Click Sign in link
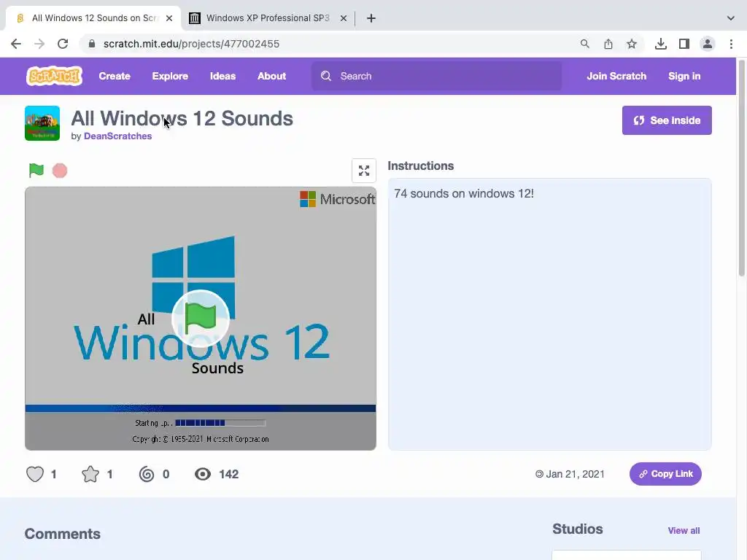The width and height of the screenshot is (747, 560). pos(684,76)
